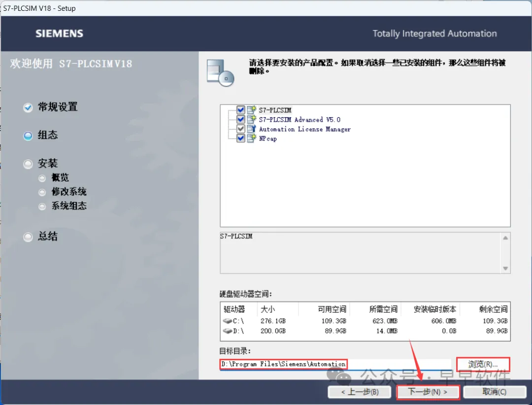This screenshot has width=532, height=405.
Task: Click the 下一步(N) next button
Action: tap(428, 392)
